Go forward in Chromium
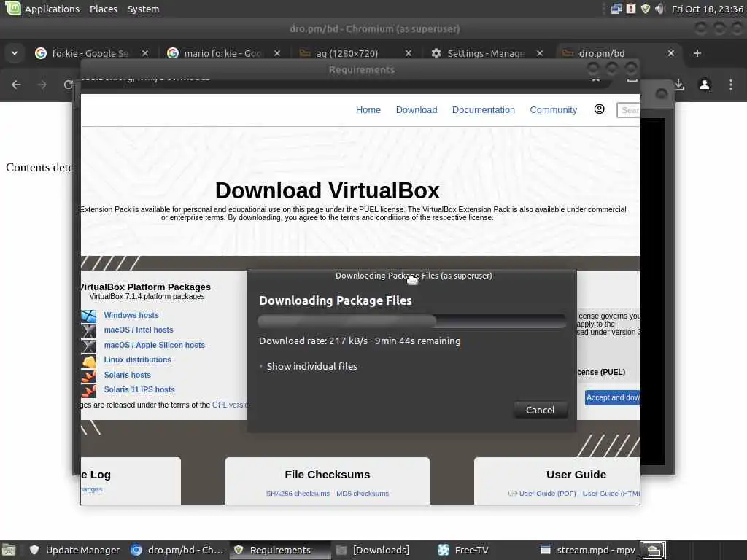Viewport: 747px width, 560px height. (x=42, y=85)
